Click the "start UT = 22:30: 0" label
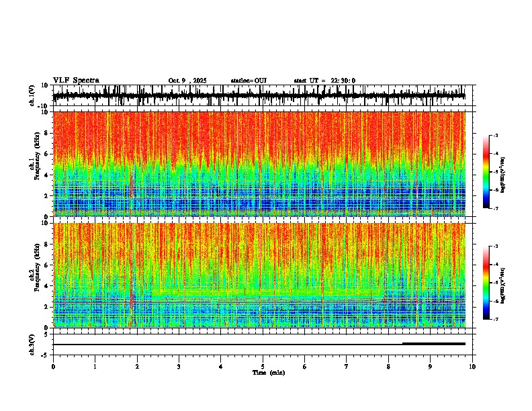Image resolution: width=532 pixels, height=411 pixels. [324, 81]
